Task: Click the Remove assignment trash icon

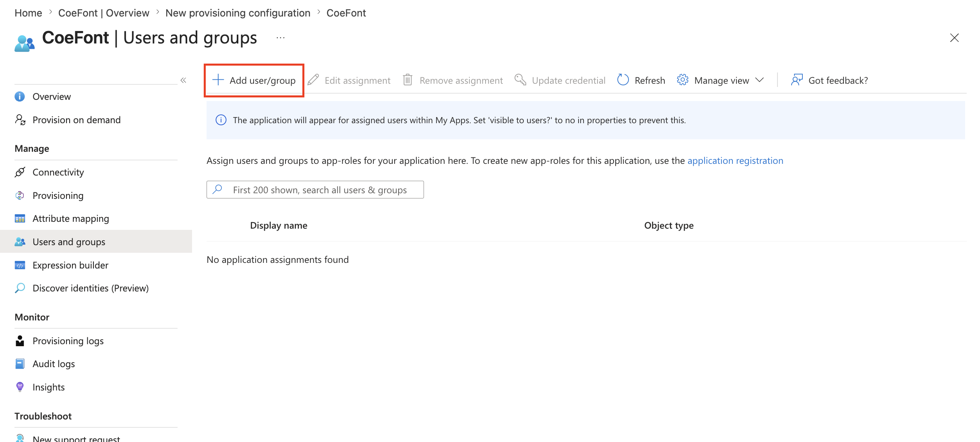Action: [x=407, y=80]
